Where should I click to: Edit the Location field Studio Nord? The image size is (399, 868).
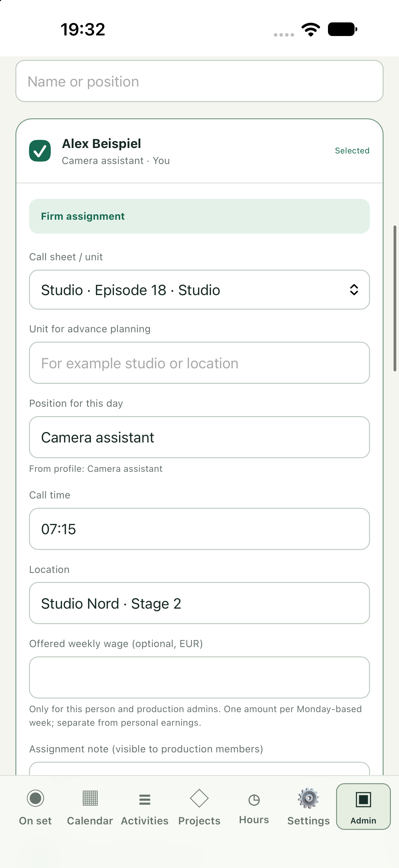[199, 603]
